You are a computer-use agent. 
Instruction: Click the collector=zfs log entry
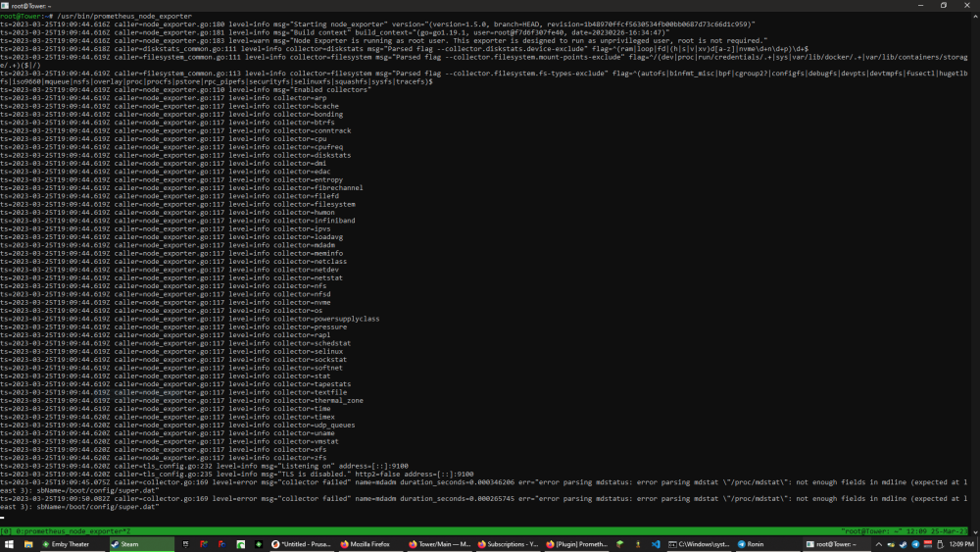pos(163,458)
